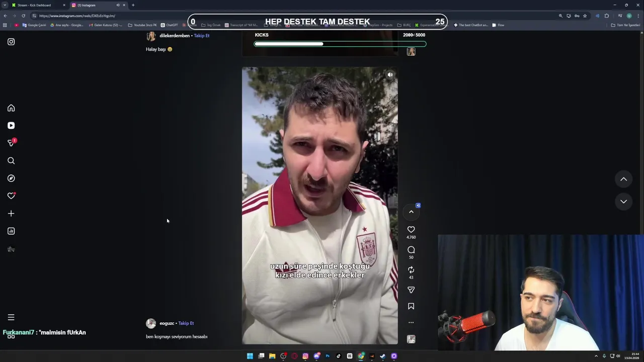This screenshot has height=362, width=644.
Task: Go to the next reel with down arrow
Action: (623, 202)
